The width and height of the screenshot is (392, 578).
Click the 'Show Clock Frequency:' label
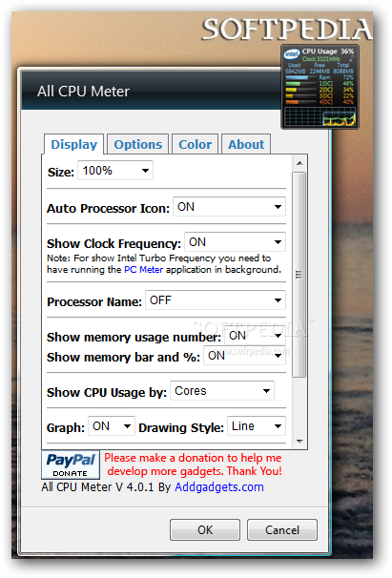113,243
